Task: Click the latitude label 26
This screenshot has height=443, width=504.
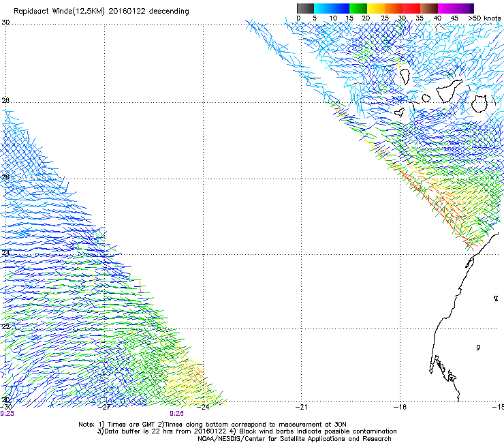Action: [5, 177]
